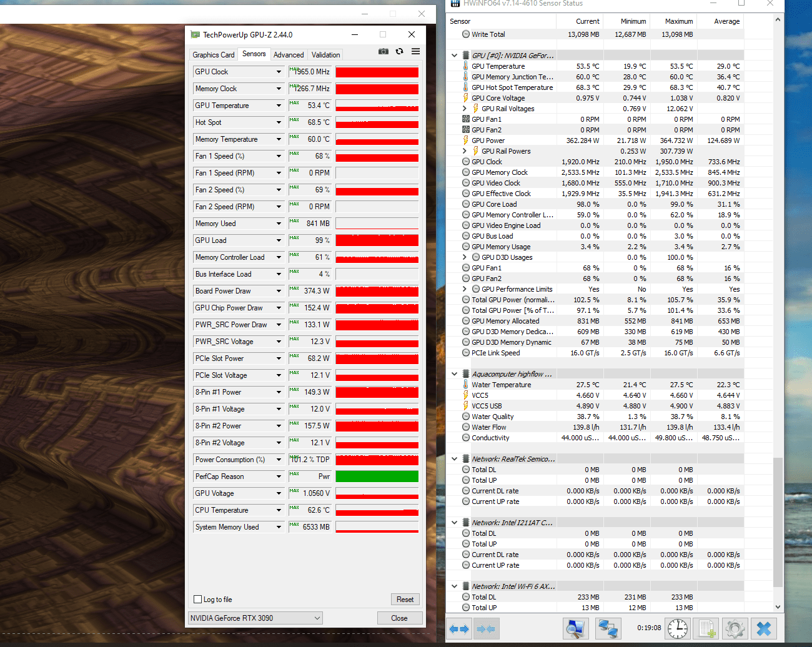This screenshot has width=812, height=647.
Task: Open GPU Clock sensor dropdown in GPU-Z
Action: pyautogui.click(x=279, y=72)
